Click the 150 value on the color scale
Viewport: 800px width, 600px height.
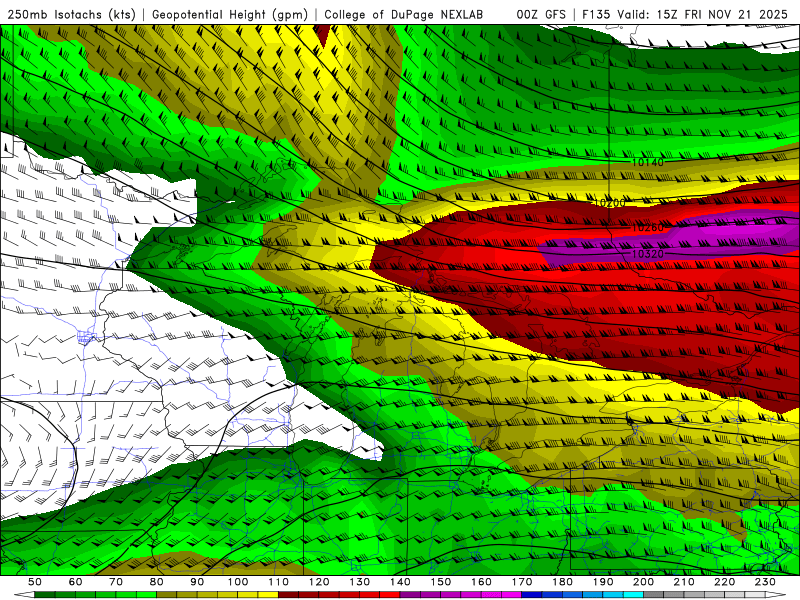coord(440,582)
